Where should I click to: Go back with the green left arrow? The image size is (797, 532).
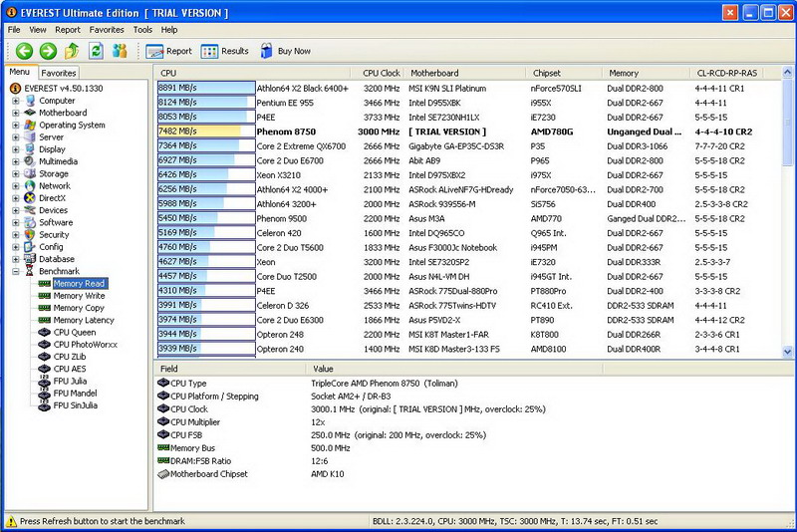click(24, 51)
